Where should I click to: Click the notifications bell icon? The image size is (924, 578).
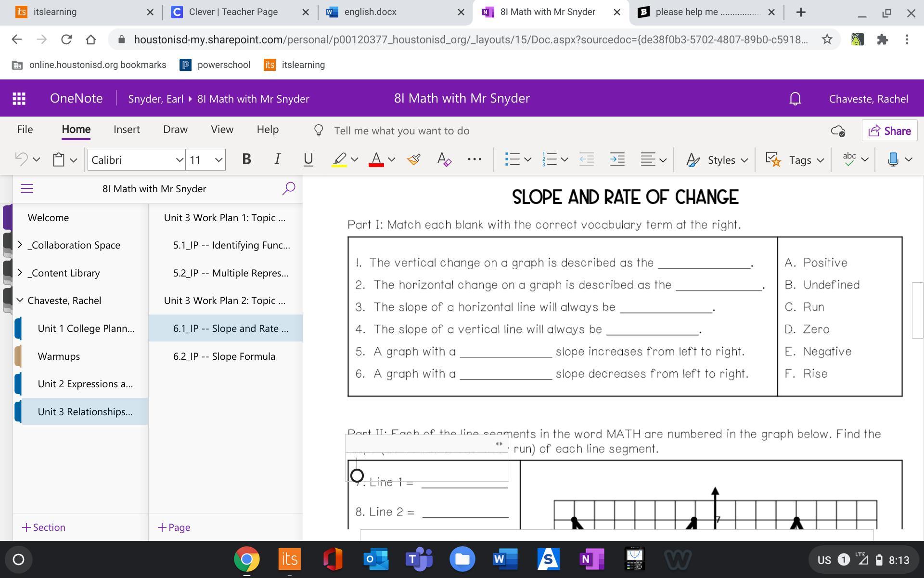point(795,99)
